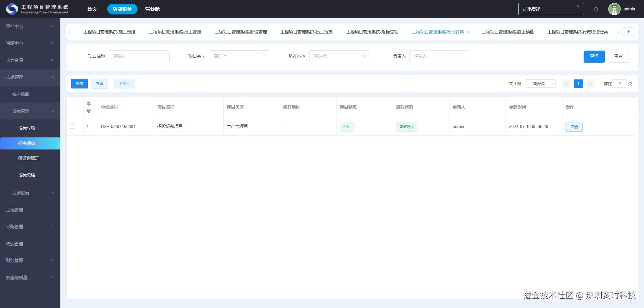Viewport: 644px width, 308px height.
Task: Click the 重置 reset button
Action: [x=618, y=56]
